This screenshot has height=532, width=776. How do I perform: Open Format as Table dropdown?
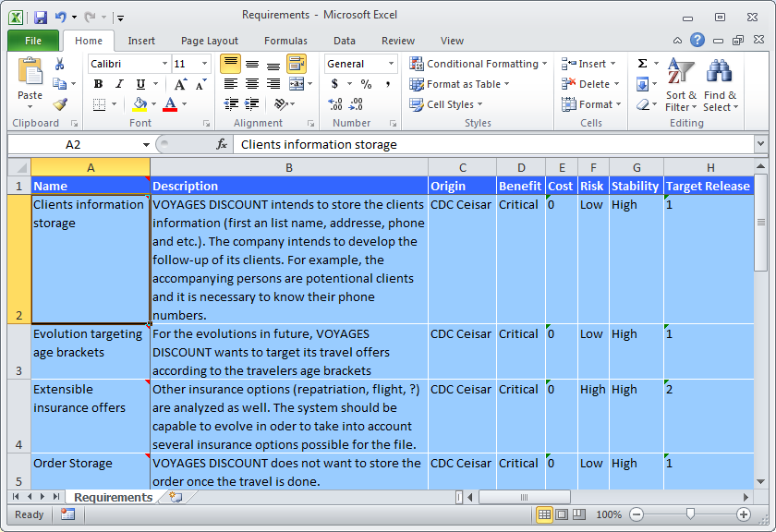coord(459,84)
